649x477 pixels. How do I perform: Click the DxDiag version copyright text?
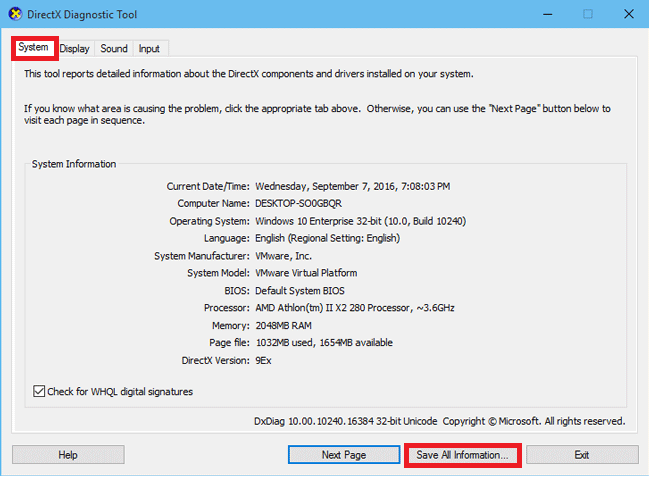pos(440,421)
